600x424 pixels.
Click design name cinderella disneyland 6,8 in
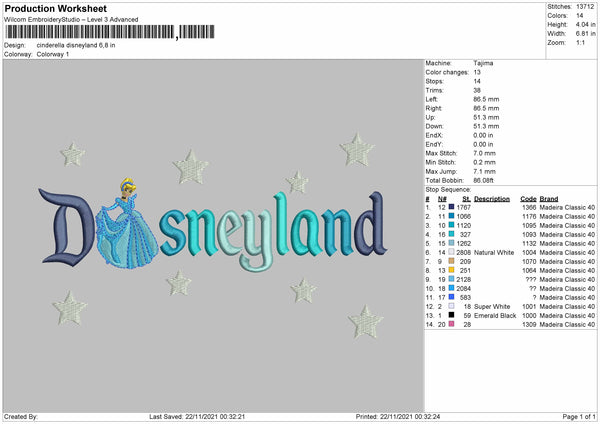pyautogui.click(x=76, y=45)
